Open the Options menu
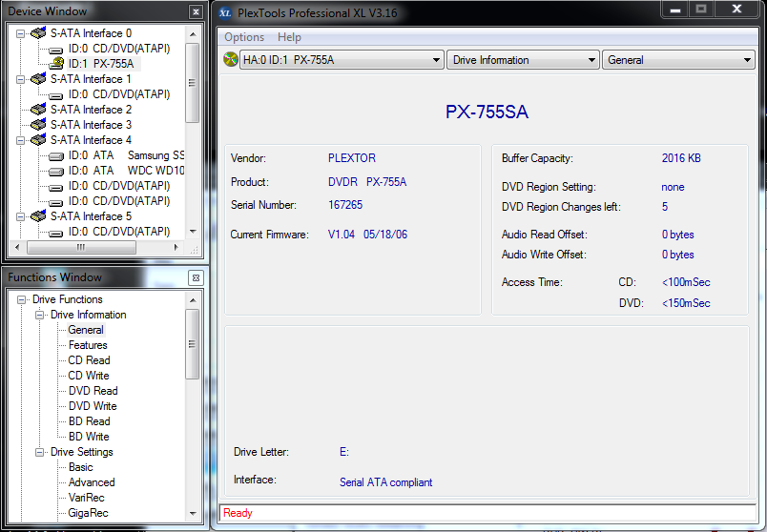 pyautogui.click(x=244, y=37)
